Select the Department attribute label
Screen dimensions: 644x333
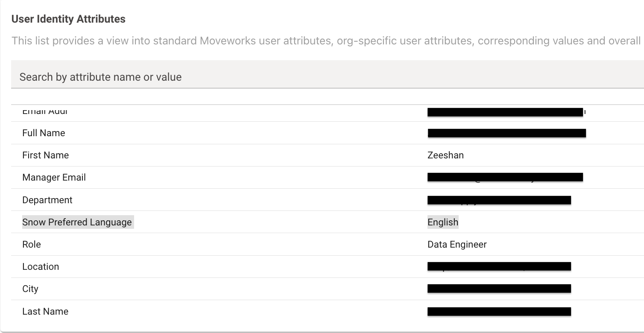[47, 200]
